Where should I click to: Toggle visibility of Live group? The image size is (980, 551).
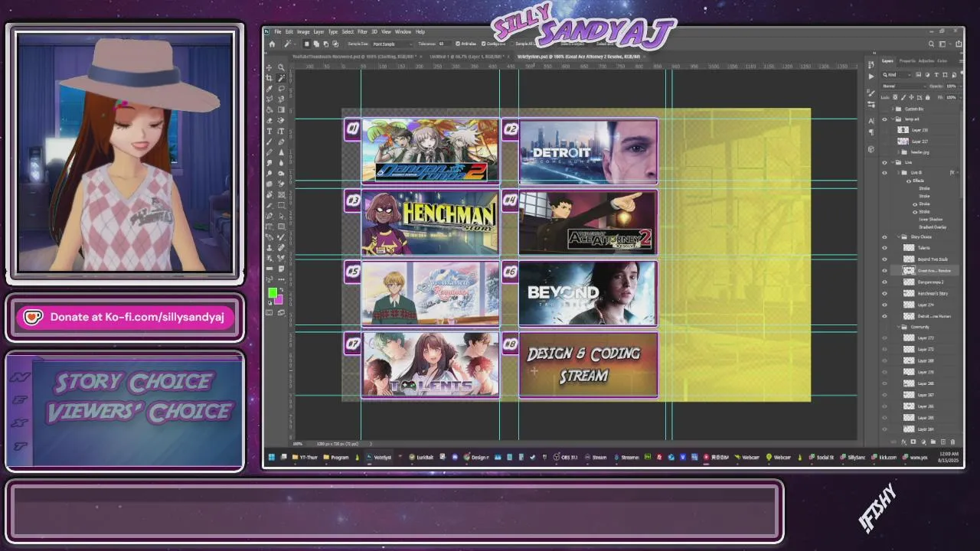tap(885, 162)
